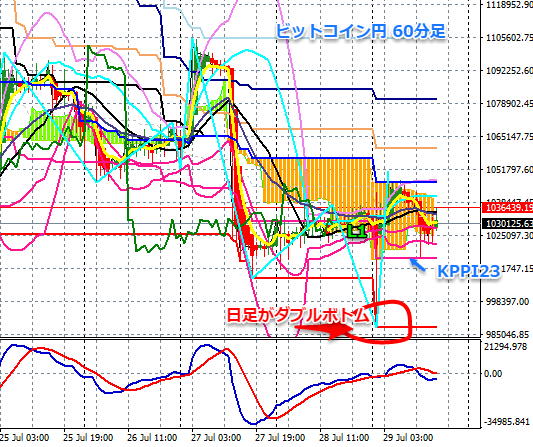Viewport: 533px width, 447px height.
Task: Click the 日足がダブルボトム annotation text
Action: (x=298, y=315)
